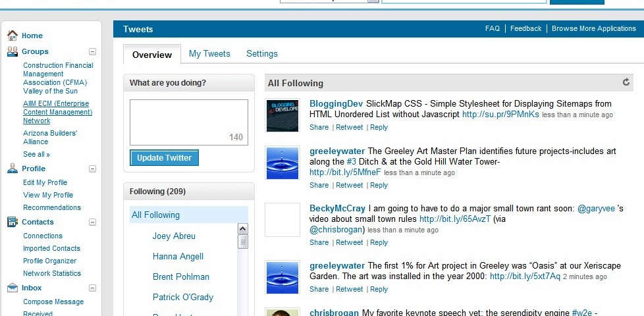Click the Following list scrollbar thumb
The height and width of the screenshot is (316, 644).
(243, 242)
